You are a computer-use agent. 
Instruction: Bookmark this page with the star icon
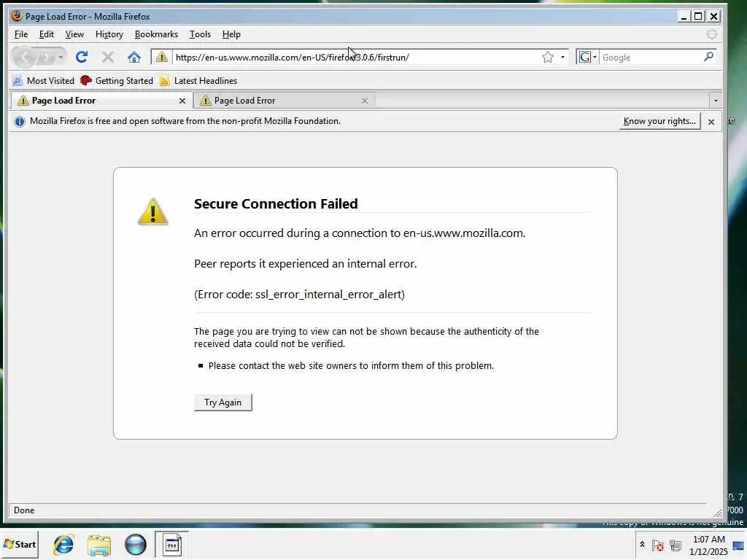pyautogui.click(x=548, y=57)
